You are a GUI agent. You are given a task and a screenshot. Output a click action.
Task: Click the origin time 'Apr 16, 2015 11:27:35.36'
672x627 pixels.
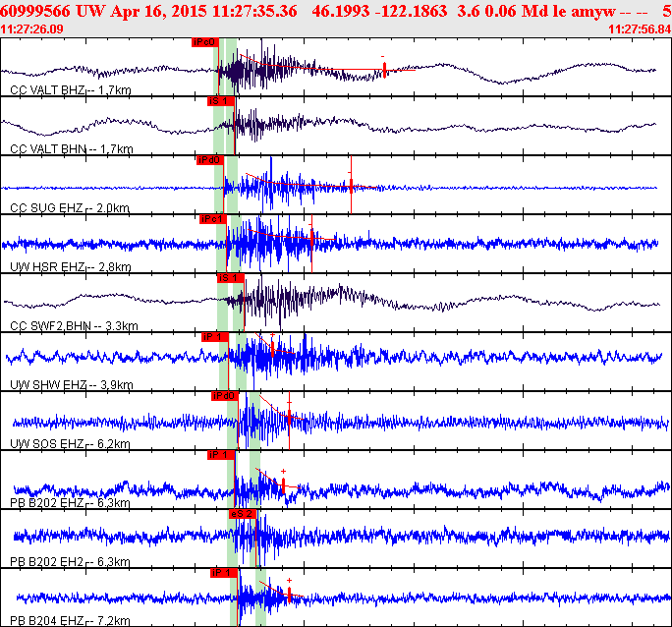point(203,11)
